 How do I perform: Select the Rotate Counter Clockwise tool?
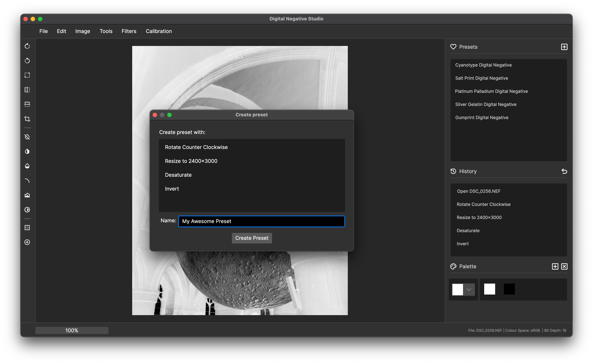point(27,60)
